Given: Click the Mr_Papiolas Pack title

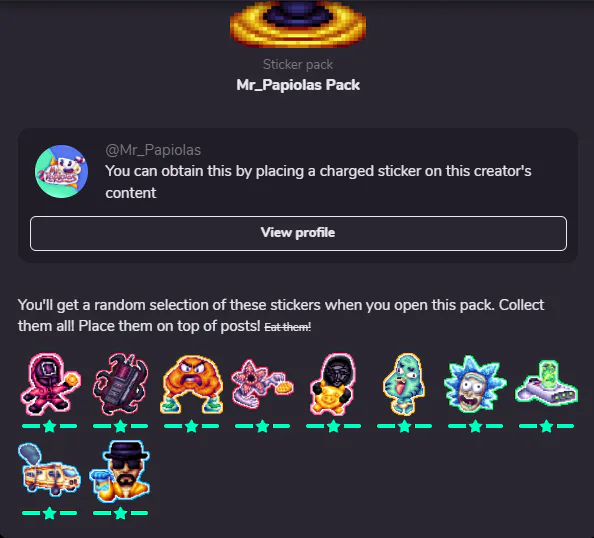Looking at the screenshot, I should point(298,85).
